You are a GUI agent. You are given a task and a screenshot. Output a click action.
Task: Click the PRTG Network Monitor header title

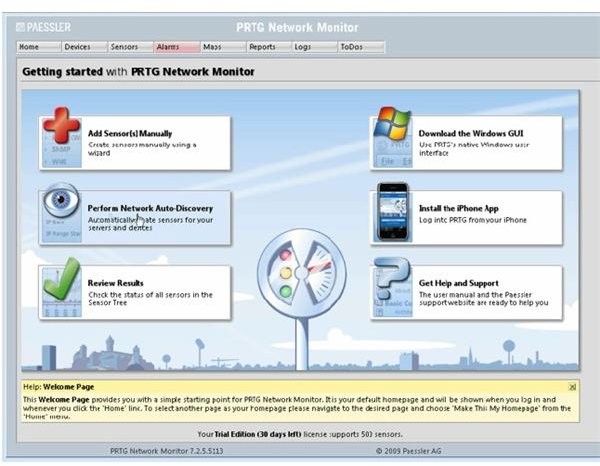[x=297, y=28]
